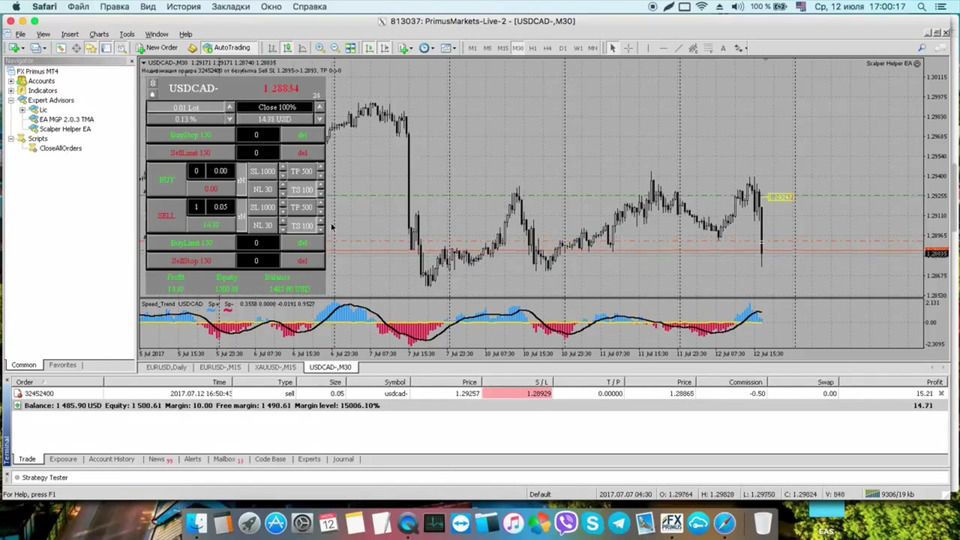
Task: Switch chart to candlesticks icon
Action: (x=287, y=48)
